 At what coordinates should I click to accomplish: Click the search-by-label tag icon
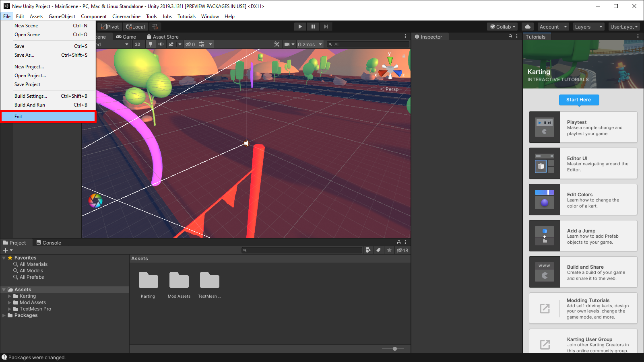(x=378, y=250)
